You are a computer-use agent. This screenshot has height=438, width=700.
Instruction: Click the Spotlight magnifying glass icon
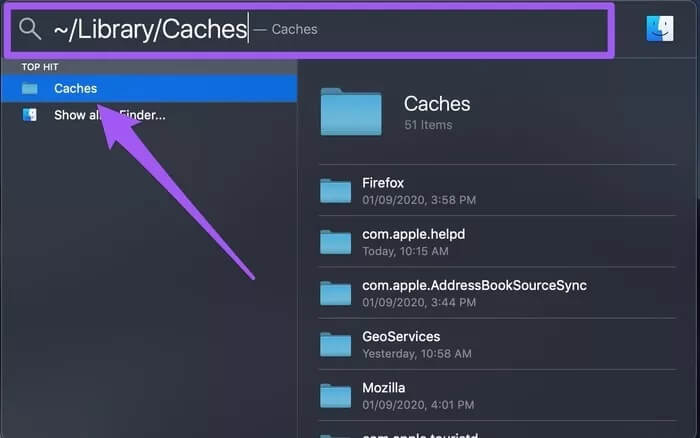tap(30, 29)
